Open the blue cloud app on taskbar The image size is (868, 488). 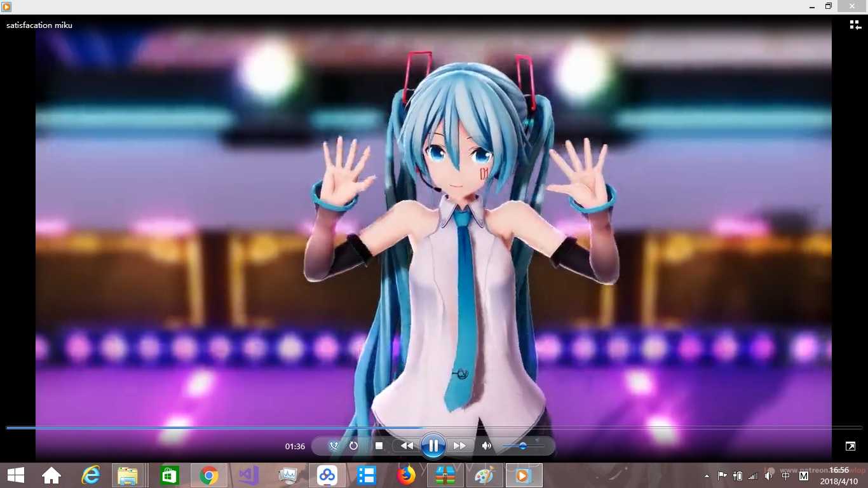tap(327, 475)
